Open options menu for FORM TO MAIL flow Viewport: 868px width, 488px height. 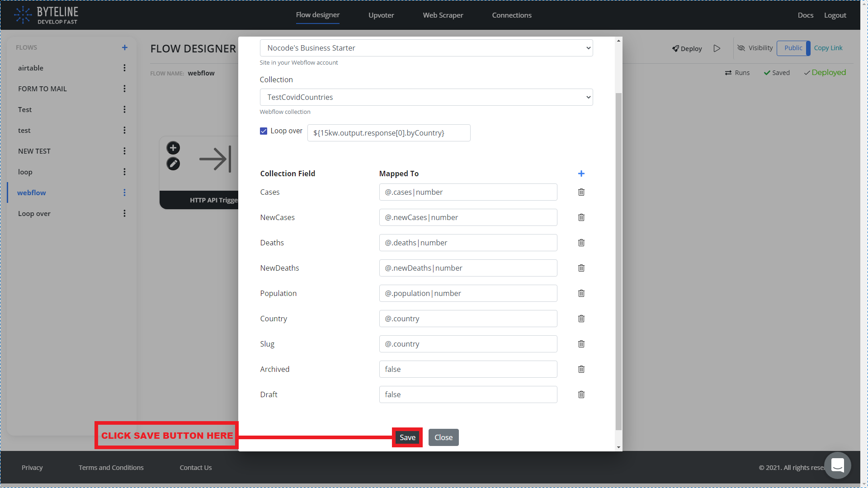coord(124,89)
